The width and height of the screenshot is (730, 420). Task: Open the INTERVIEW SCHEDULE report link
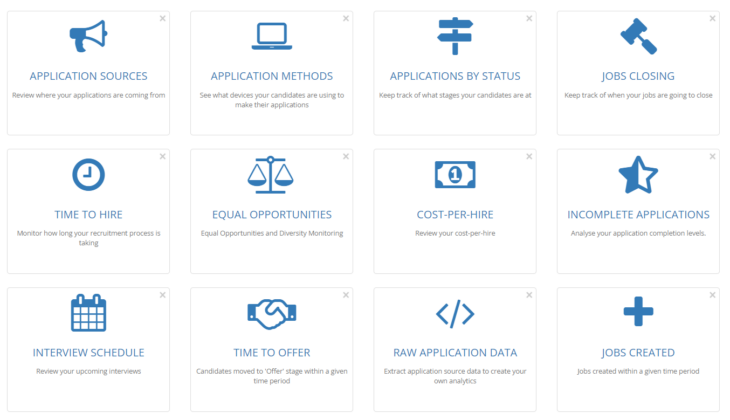[x=88, y=352]
